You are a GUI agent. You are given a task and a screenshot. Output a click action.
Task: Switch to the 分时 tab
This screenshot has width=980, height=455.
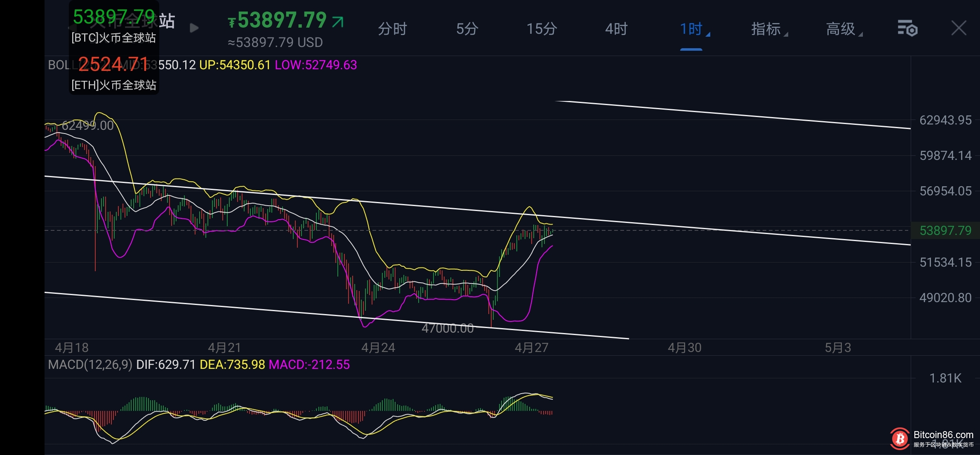[392, 29]
